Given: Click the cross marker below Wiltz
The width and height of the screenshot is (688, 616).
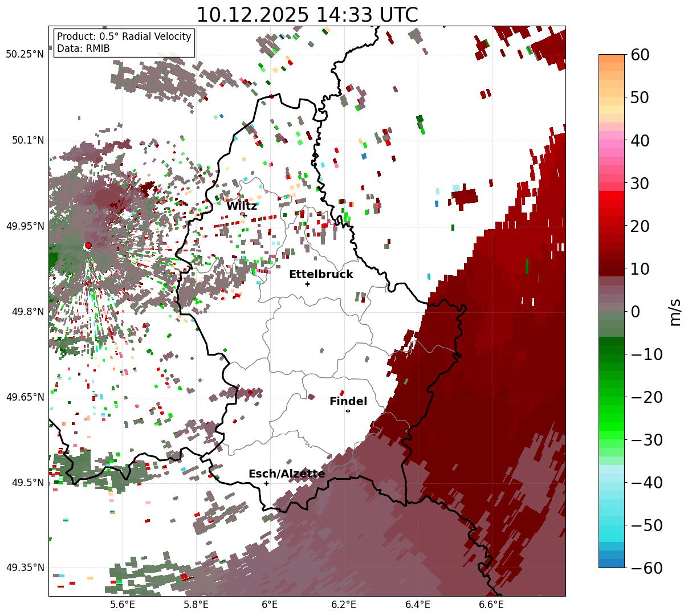Looking at the screenshot, I should tap(245, 215).
